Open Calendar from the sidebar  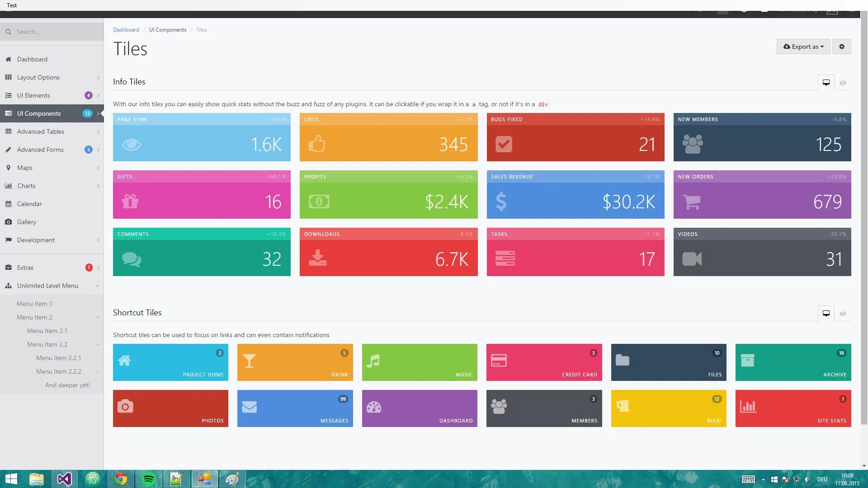tap(29, 204)
